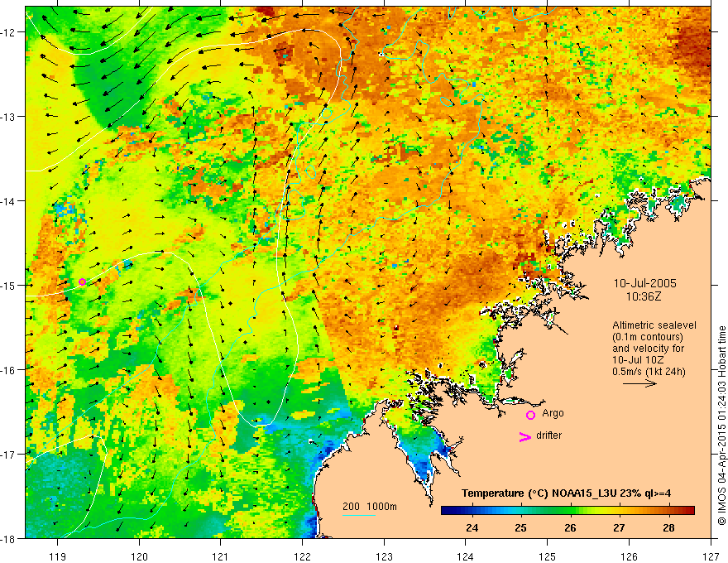Click the temperature color bar
This screenshot has height=563, width=728.
[568, 511]
